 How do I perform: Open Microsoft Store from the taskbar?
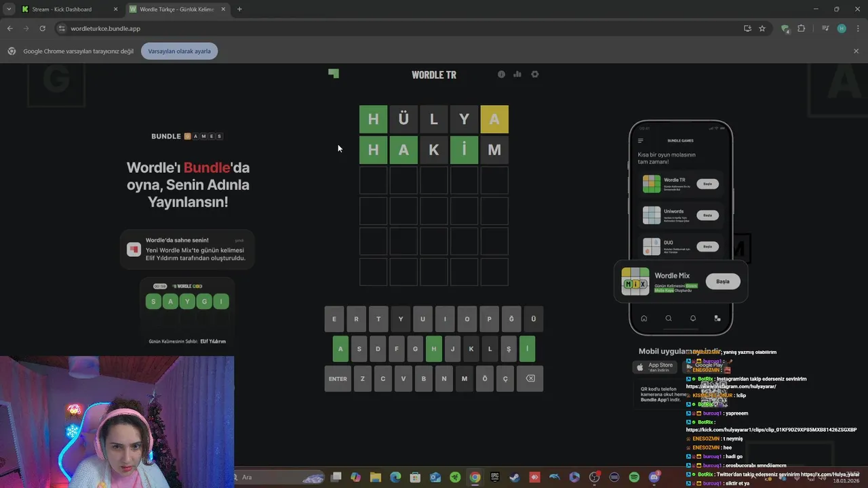point(415,477)
